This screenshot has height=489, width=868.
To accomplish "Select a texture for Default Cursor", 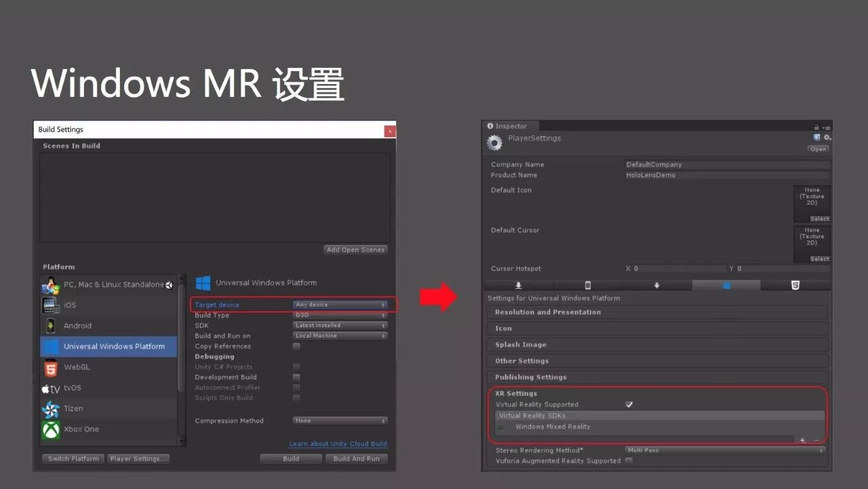I will pyautogui.click(x=819, y=259).
